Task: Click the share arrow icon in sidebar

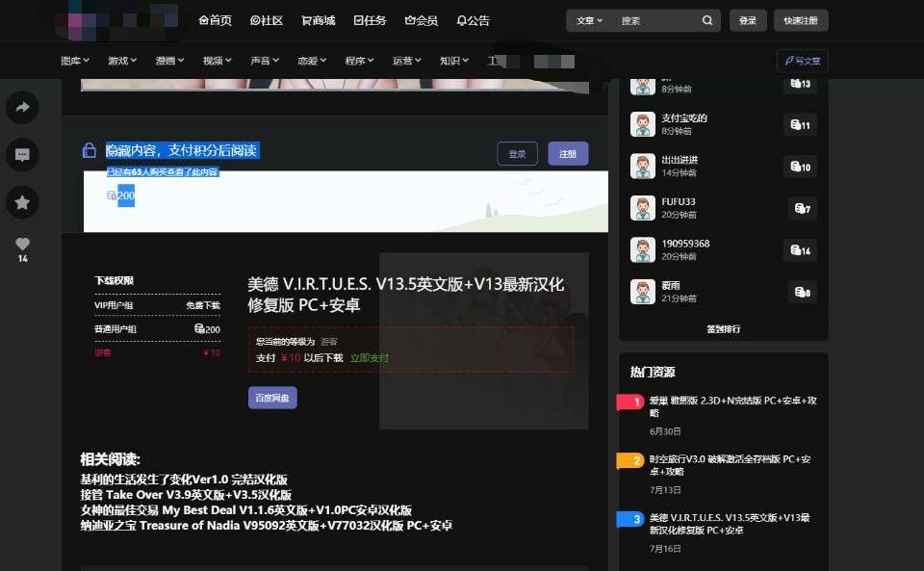Action: click(x=22, y=107)
